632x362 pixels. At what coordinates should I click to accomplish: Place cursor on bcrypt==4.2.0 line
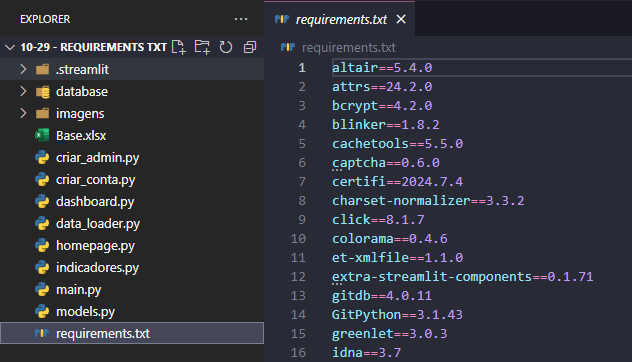point(382,106)
